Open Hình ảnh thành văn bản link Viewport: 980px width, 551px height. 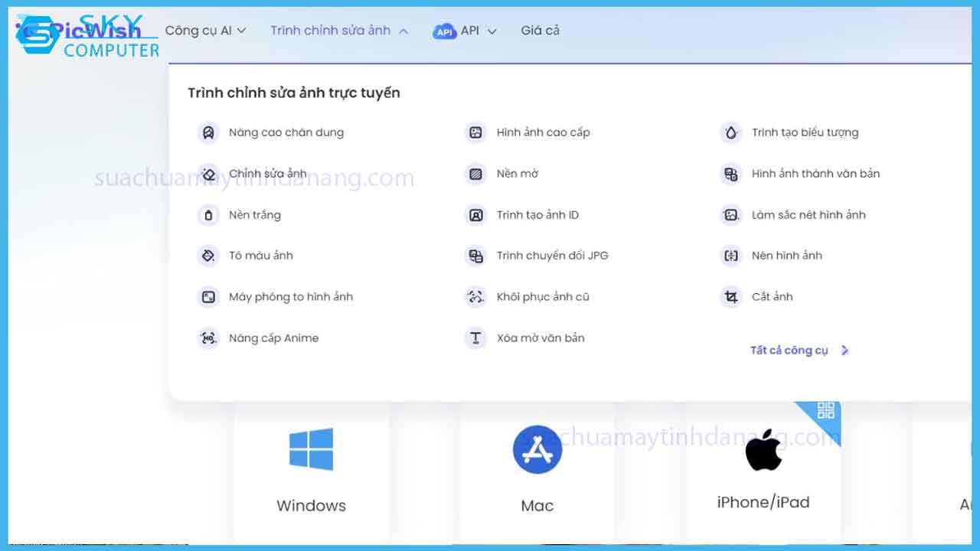816,174
